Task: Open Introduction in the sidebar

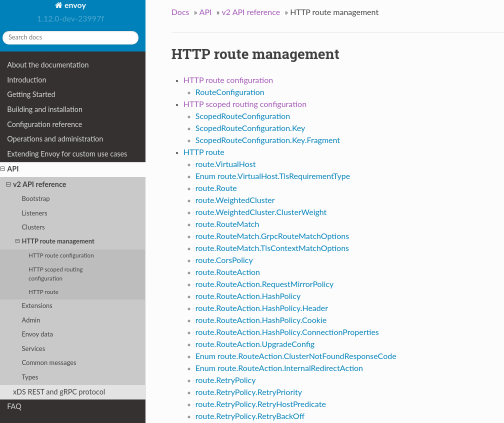Action: click(x=26, y=79)
